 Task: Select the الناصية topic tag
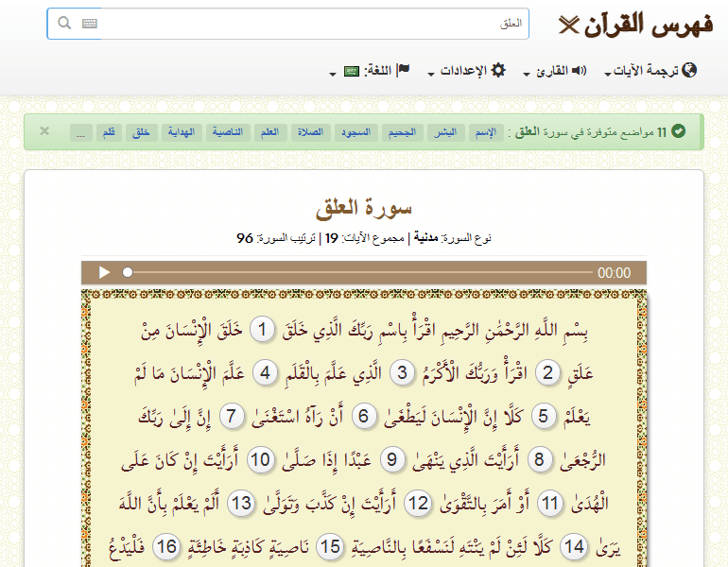pos(228,132)
